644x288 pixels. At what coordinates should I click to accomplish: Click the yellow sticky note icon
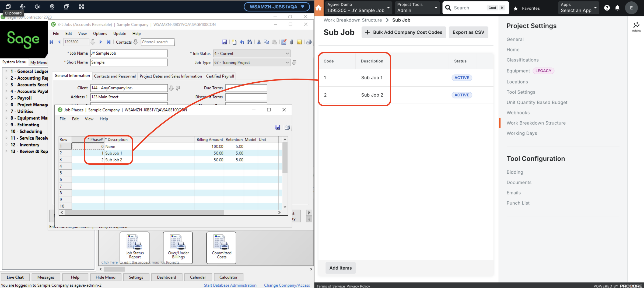pos(300,42)
